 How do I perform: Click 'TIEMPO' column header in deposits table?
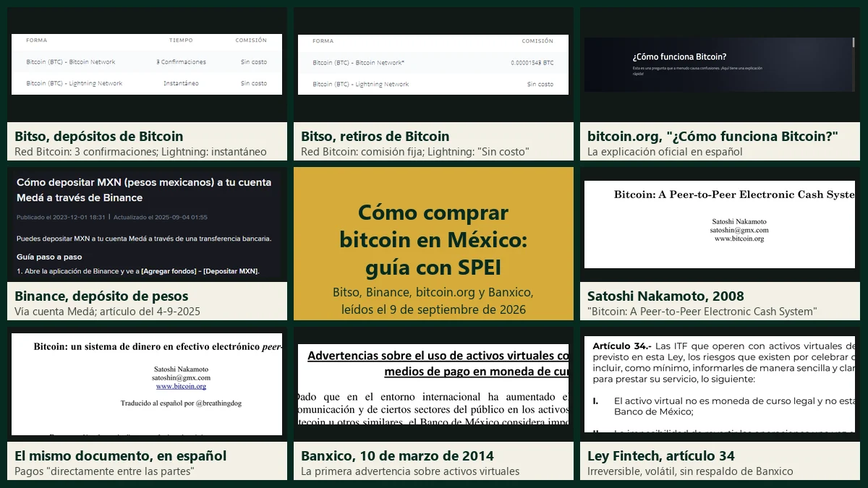click(181, 40)
